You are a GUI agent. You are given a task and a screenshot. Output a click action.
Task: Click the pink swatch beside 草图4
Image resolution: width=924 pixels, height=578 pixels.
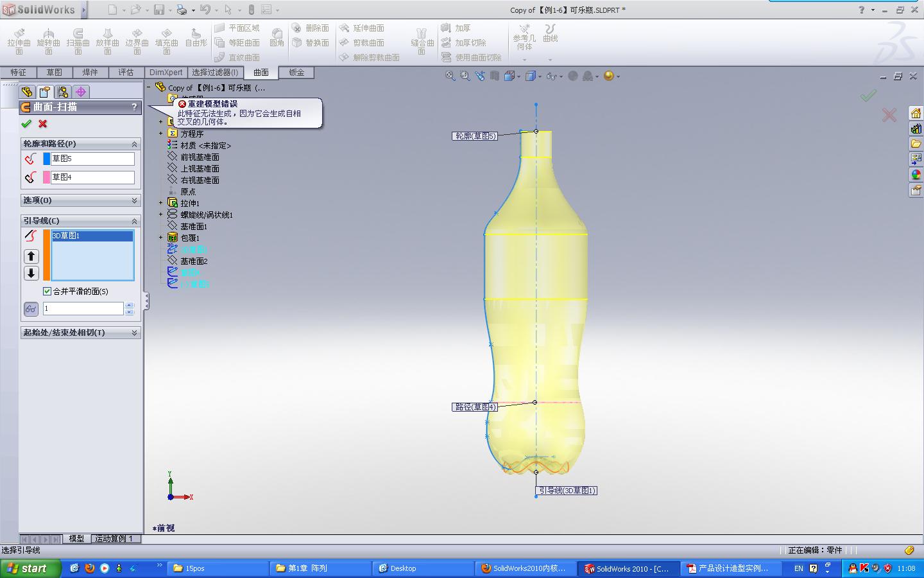pos(46,177)
